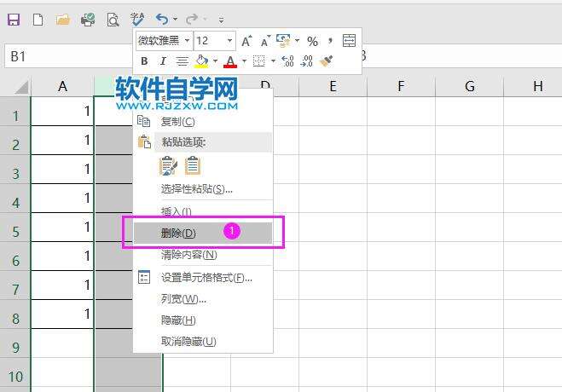Choose 隐藏(H) to hide column

pos(203,320)
